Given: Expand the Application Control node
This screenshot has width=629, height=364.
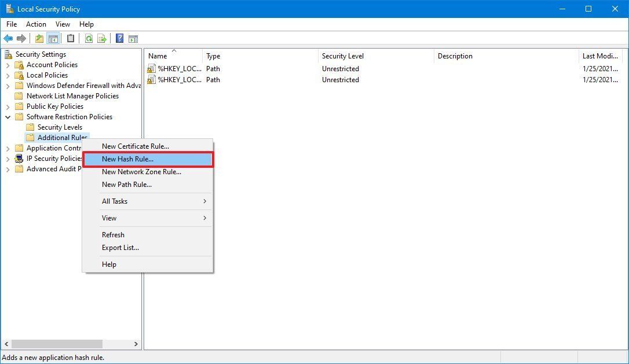Looking at the screenshot, I should pyautogui.click(x=8, y=148).
